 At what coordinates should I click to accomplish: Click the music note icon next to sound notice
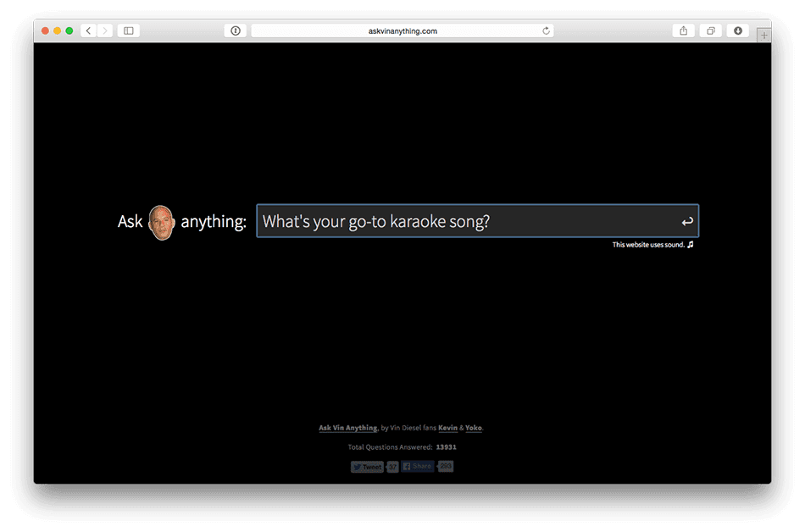coord(689,245)
